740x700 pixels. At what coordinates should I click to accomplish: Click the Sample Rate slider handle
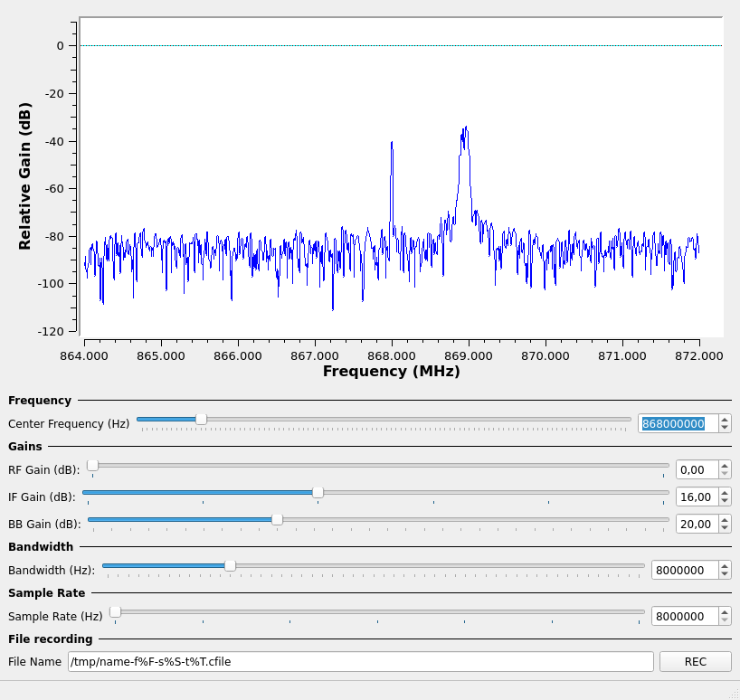point(115,612)
